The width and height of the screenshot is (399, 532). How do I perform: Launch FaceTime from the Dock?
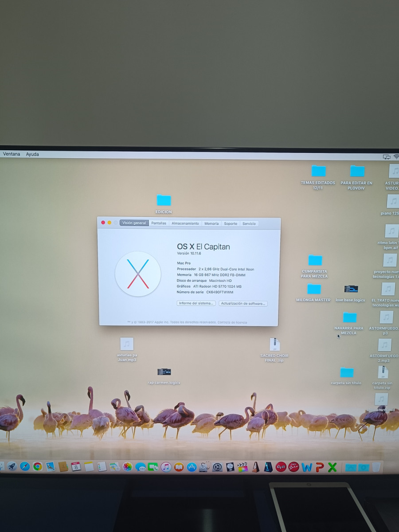click(x=153, y=467)
